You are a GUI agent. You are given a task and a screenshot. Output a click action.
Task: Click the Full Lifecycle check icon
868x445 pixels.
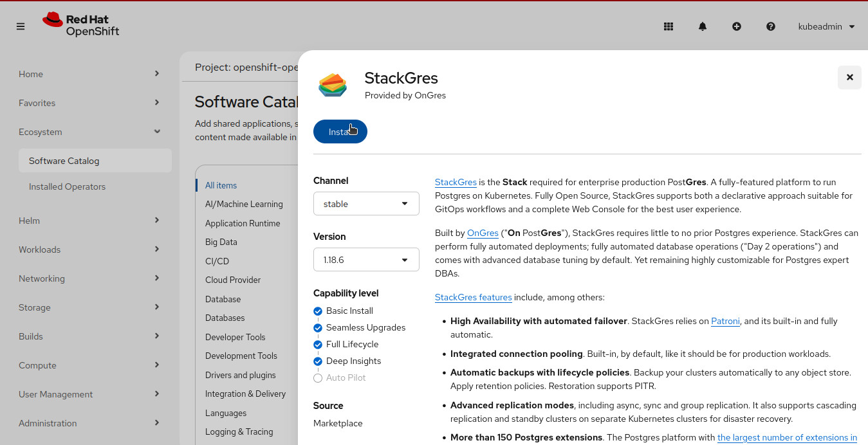pyautogui.click(x=318, y=345)
